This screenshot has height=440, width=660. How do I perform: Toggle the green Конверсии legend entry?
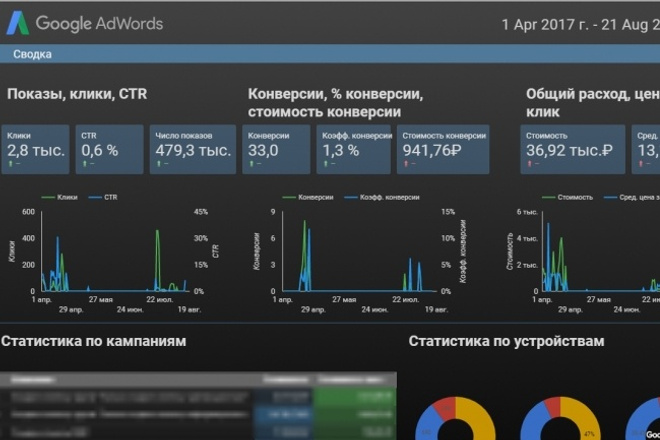[308, 197]
